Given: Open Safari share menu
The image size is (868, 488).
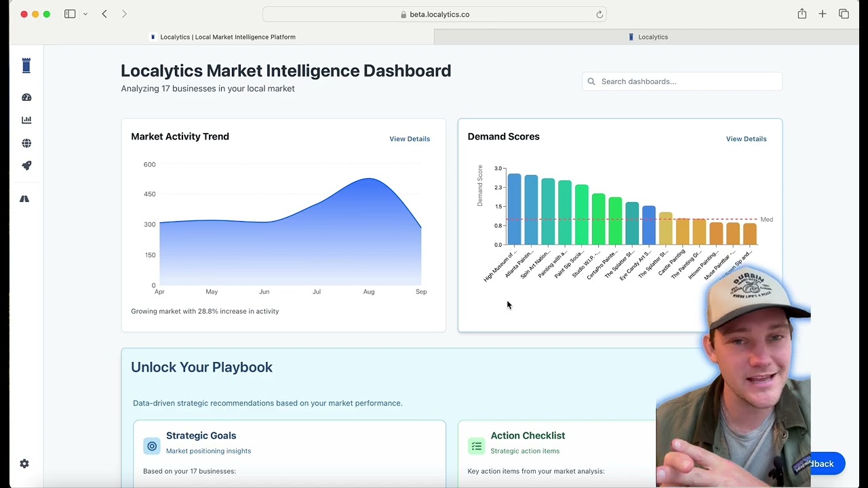Looking at the screenshot, I should tap(802, 14).
